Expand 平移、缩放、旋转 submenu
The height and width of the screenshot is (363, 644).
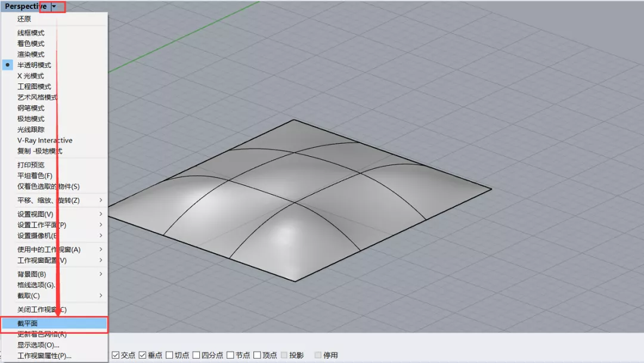coord(55,200)
